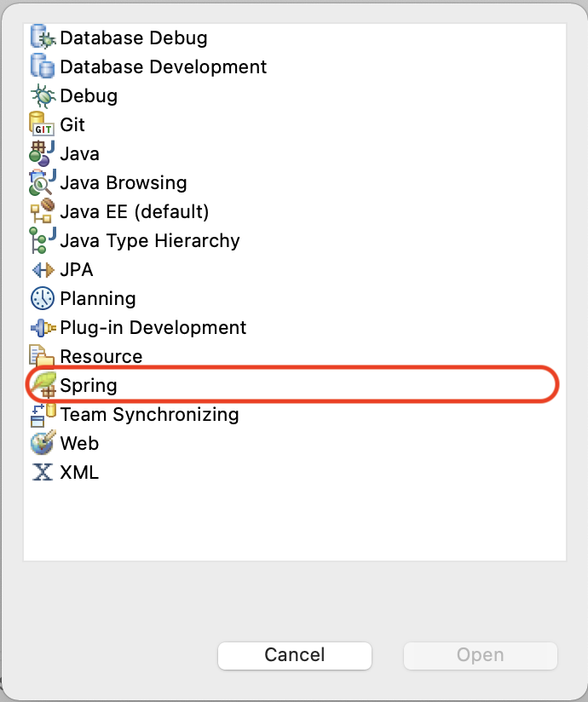Click the Team Synchronizing icon

(x=43, y=414)
